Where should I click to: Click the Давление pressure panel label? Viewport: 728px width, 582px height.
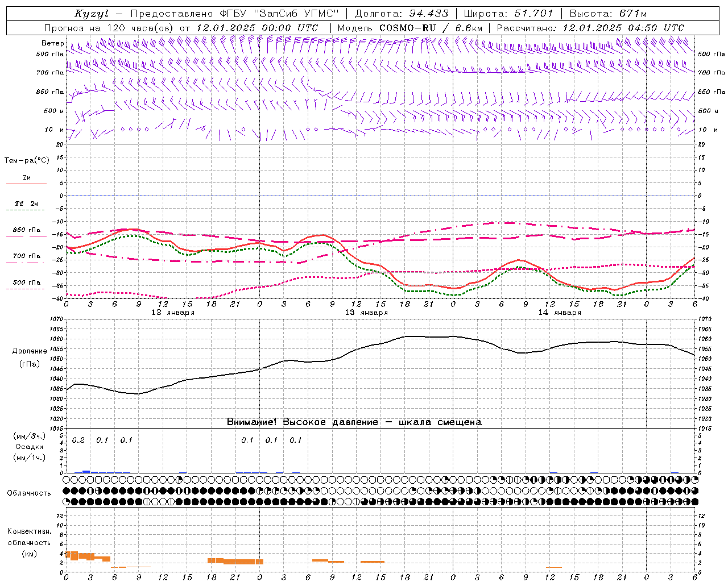[x=30, y=351]
